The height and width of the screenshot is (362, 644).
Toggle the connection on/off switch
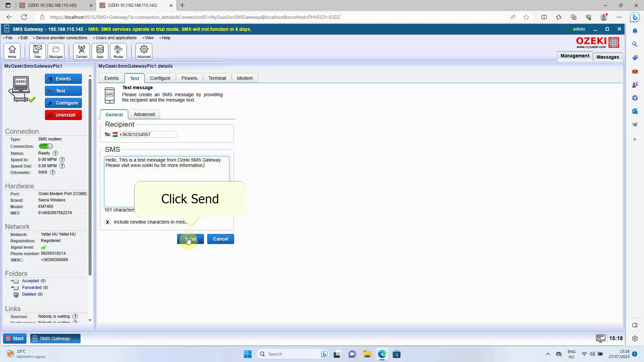(46, 146)
